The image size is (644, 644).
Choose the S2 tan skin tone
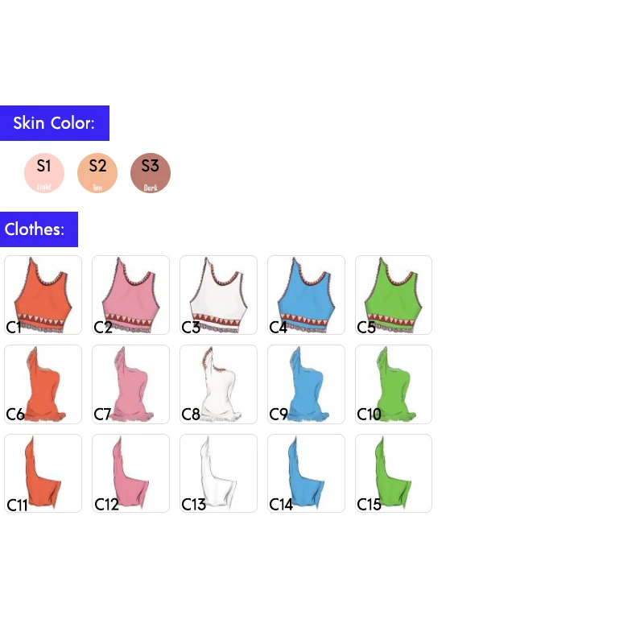tap(97, 173)
